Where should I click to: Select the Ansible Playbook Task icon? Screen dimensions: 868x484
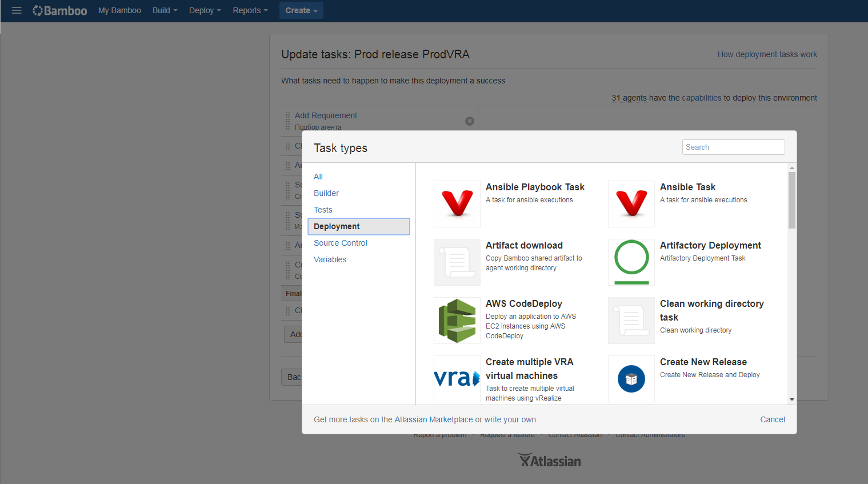(x=457, y=204)
